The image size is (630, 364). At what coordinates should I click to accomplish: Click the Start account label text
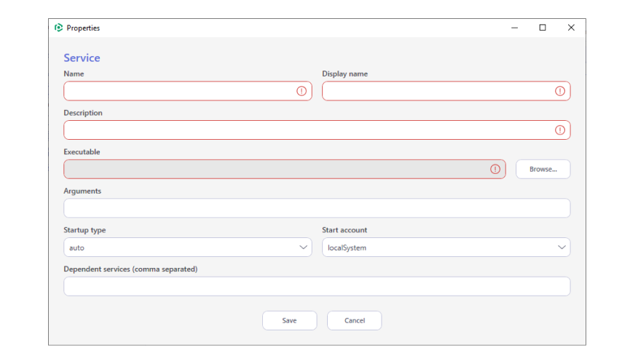coord(344,230)
